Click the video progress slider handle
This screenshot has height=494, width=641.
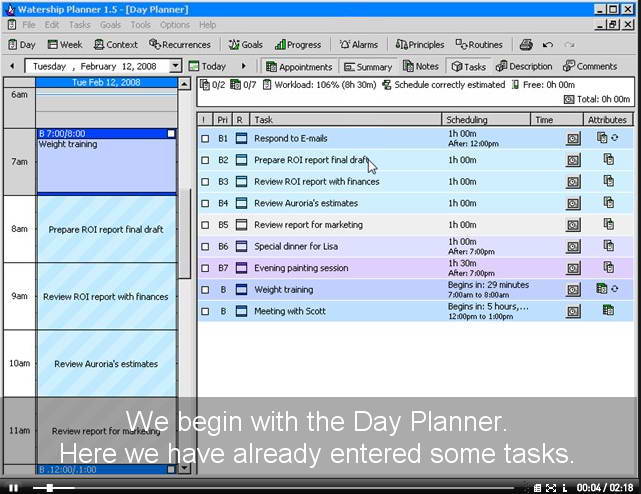pos(49,488)
